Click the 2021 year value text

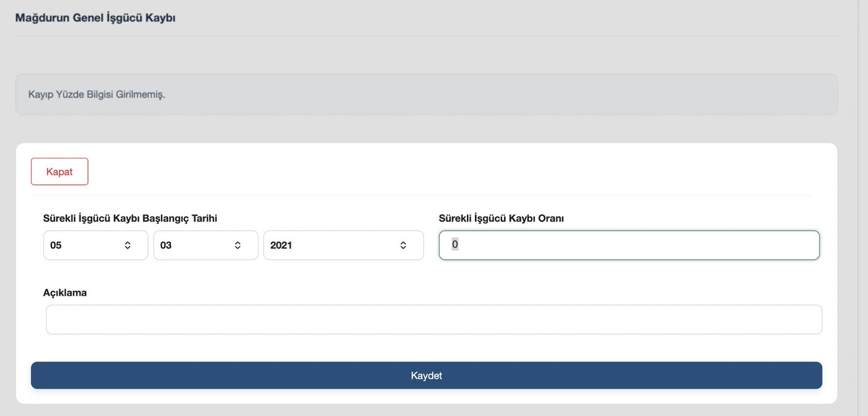281,246
